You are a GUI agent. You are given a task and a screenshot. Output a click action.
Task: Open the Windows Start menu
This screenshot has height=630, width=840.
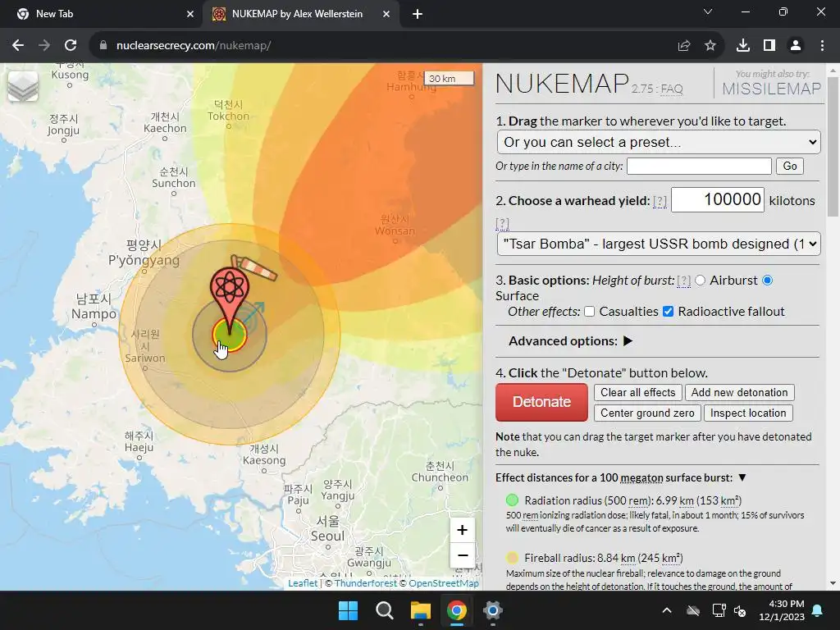[348, 610]
